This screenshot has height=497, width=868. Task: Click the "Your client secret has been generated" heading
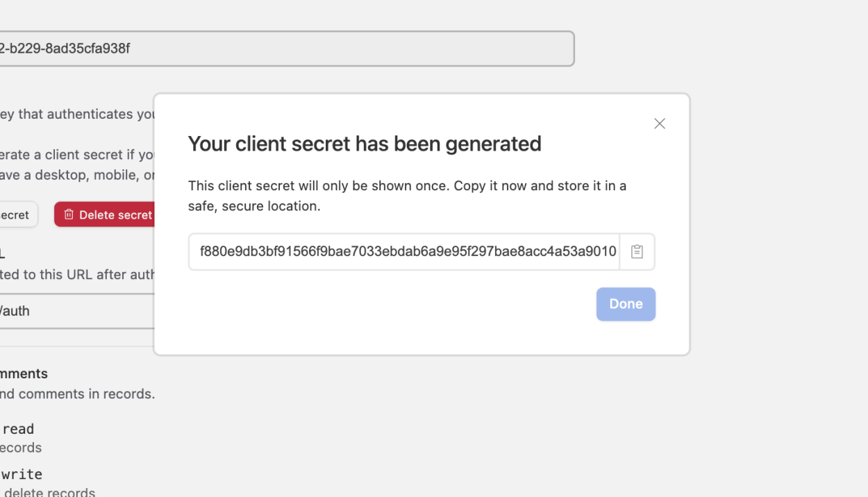click(x=365, y=144)
